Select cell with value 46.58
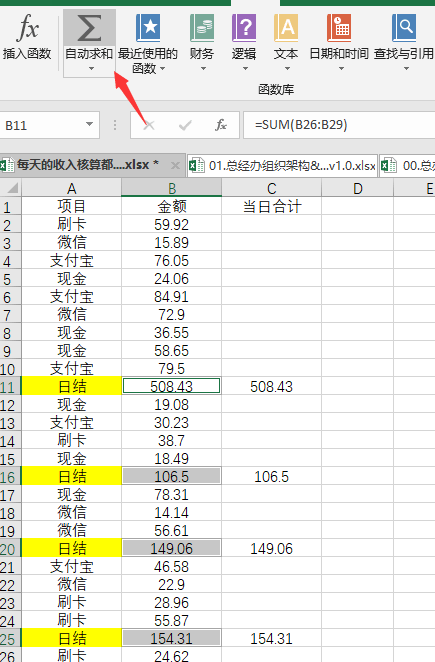Image resolution: width=435 pixels, height=662 pixels. 171,567
